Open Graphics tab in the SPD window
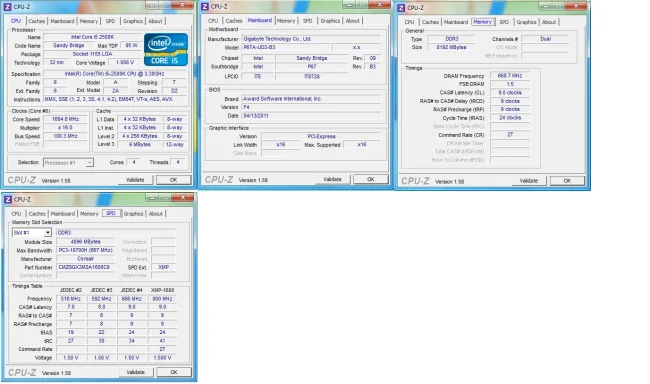This screenshot has width=650, height=384. (x=133, y=214)
